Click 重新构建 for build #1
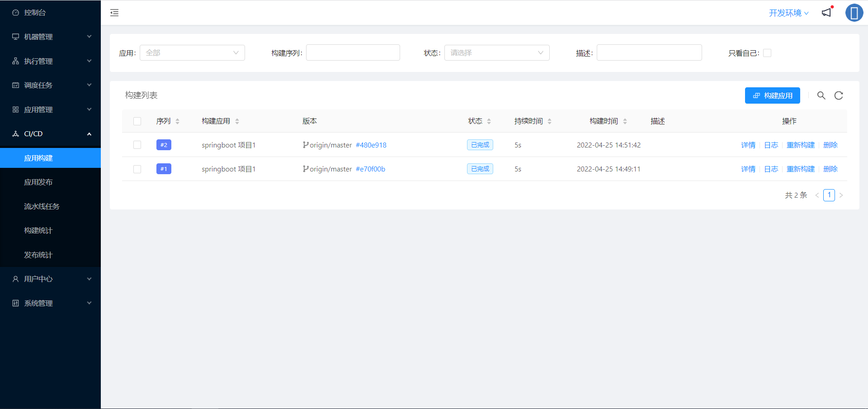 pyautogui.click(x=801, y=169)
